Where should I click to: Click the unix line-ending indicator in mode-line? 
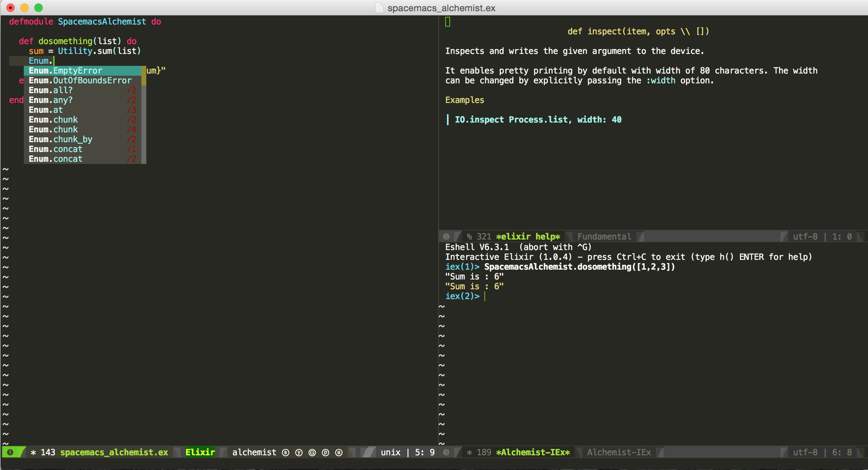click(390, 452)
